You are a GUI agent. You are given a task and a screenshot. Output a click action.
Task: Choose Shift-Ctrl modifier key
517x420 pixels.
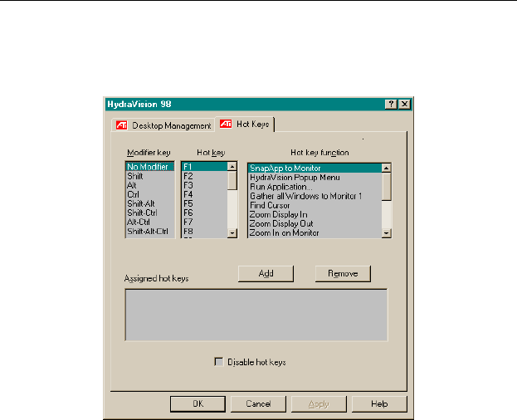tap(150, 212)
